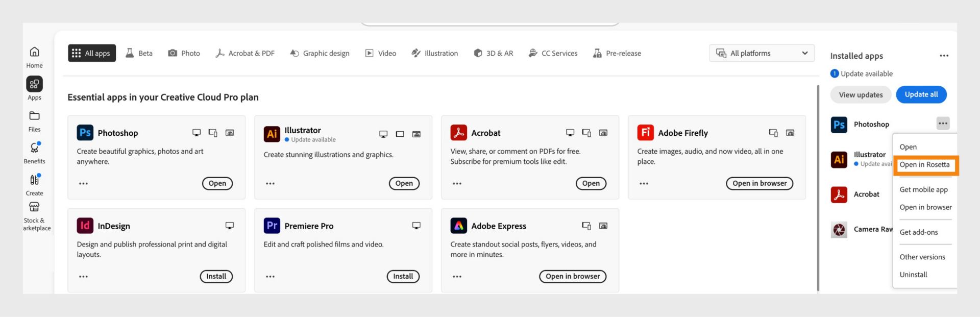
Task: Open Benefits in the sidebar
Action: 34,153
